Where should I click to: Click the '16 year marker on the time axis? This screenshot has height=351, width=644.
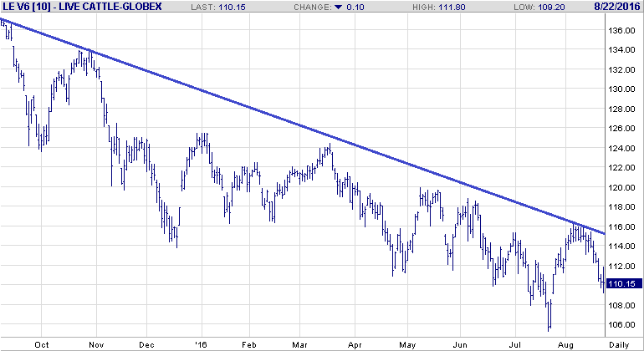coord(199,343)
